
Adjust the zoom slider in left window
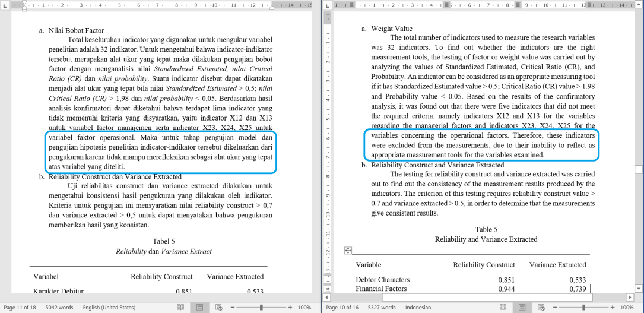click(x=261, y=307)
